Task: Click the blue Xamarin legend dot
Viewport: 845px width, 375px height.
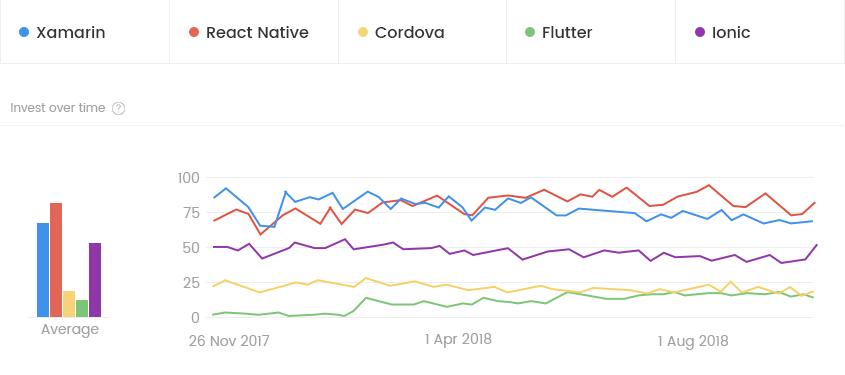Action: point(24,32)
